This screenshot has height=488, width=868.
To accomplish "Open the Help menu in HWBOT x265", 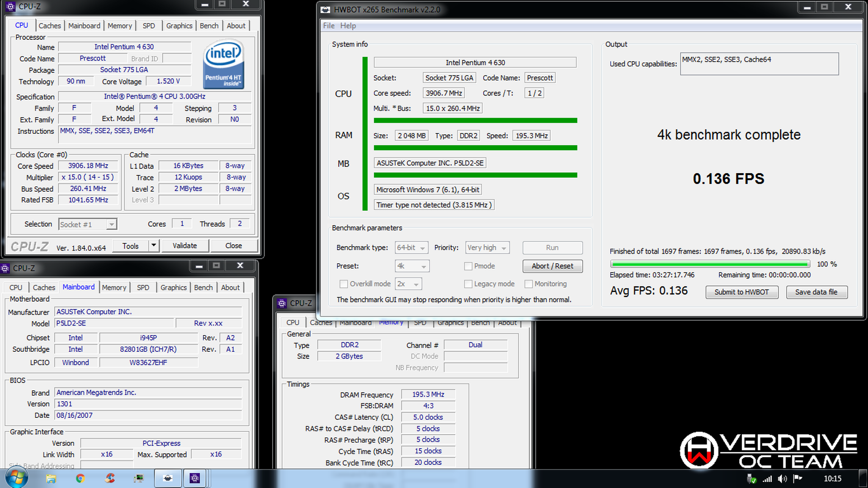I will (348, 26).
